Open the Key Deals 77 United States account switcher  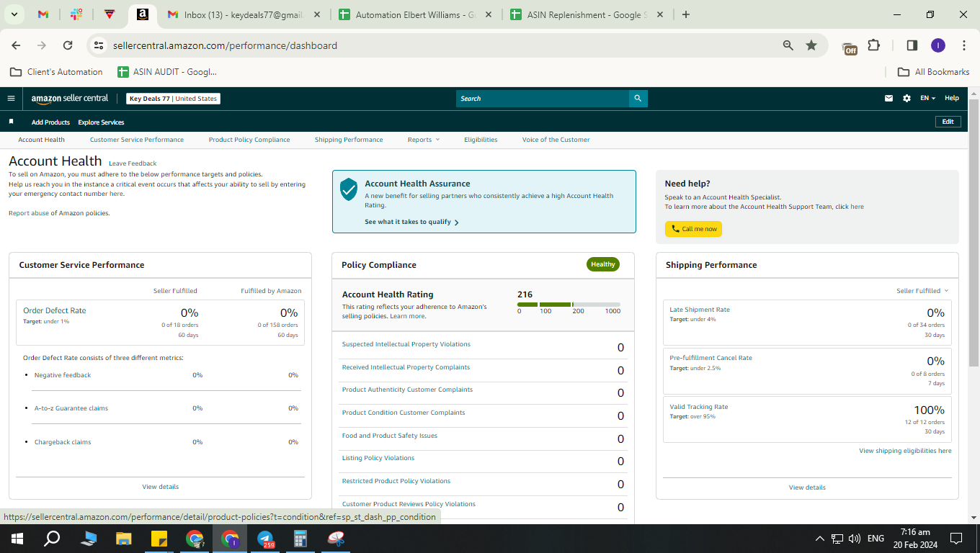point(174,99)
